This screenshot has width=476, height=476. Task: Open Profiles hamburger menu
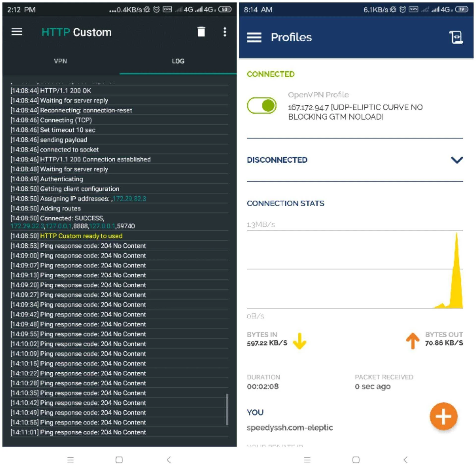tap(254, 37)
